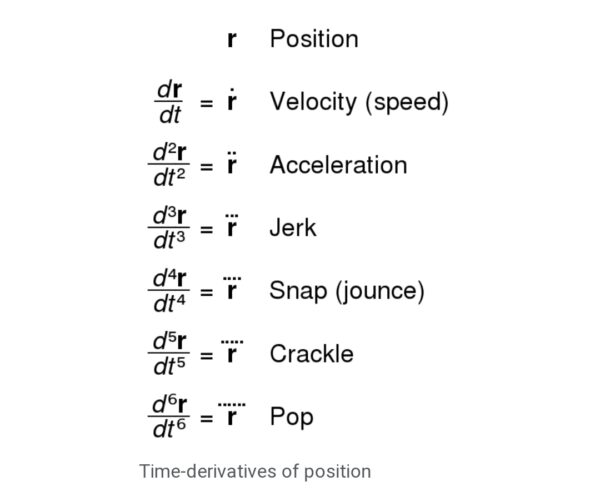Select the "Crackle" label
600x496 pixels.
click(311, 354)
